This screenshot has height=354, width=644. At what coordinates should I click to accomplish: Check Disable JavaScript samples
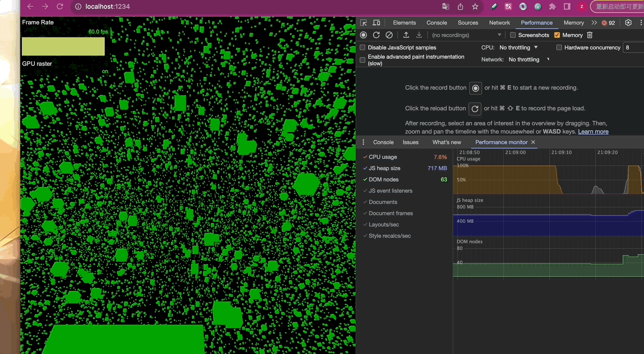click(x=362, y=47)
